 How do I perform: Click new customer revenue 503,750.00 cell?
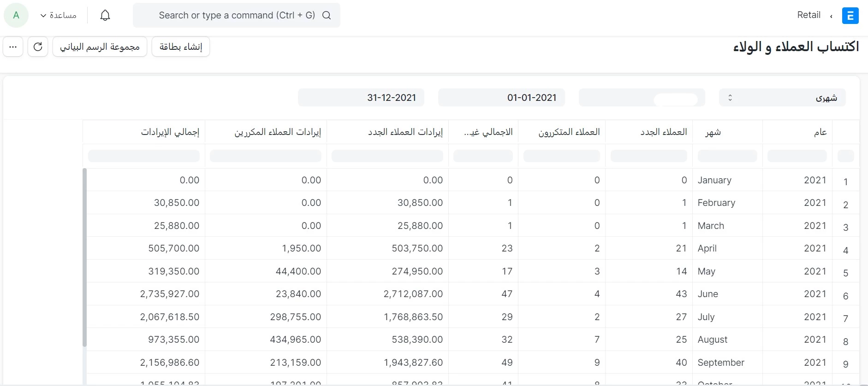tap(387, 248)
